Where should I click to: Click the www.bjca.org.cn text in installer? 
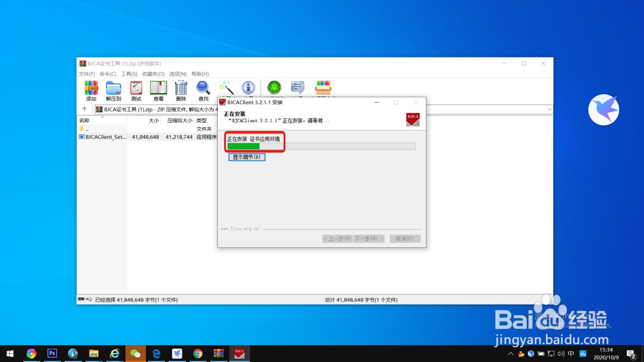click(239, 229)
